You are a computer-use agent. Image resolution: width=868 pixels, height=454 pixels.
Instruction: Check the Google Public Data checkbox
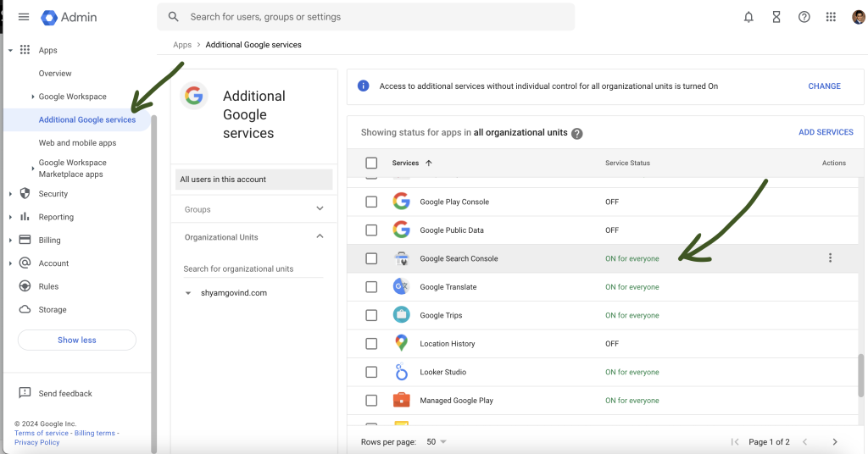[371, 230]
